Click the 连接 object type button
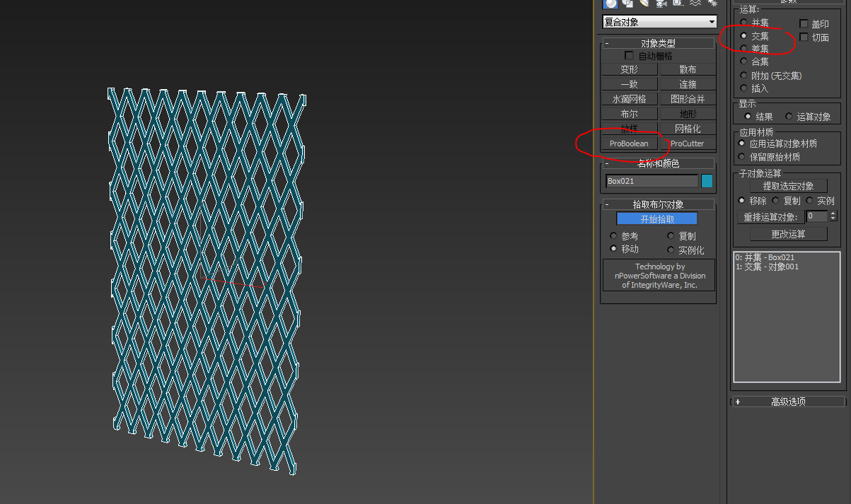 coord(688,84)
